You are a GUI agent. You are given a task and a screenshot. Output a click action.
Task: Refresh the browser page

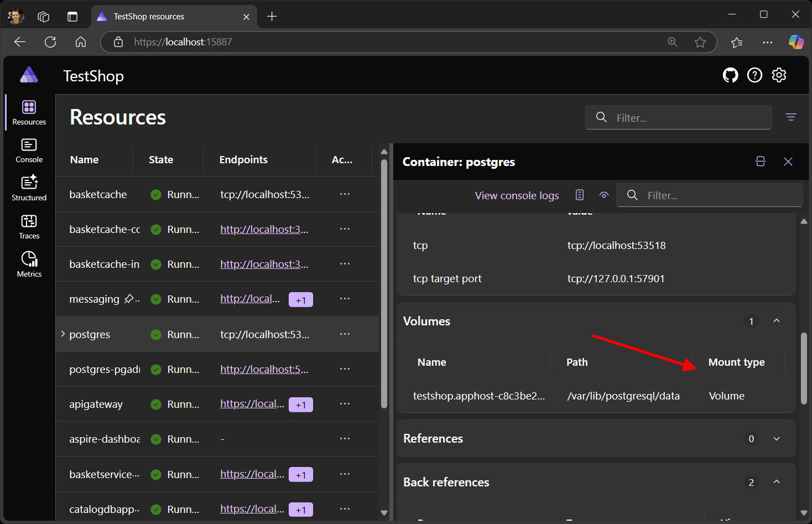[x=50, y=42]
